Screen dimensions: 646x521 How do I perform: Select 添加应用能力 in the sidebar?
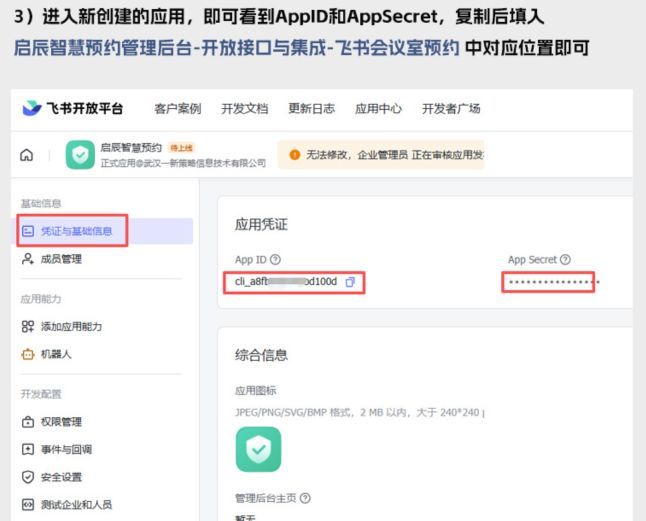point(71,326)
